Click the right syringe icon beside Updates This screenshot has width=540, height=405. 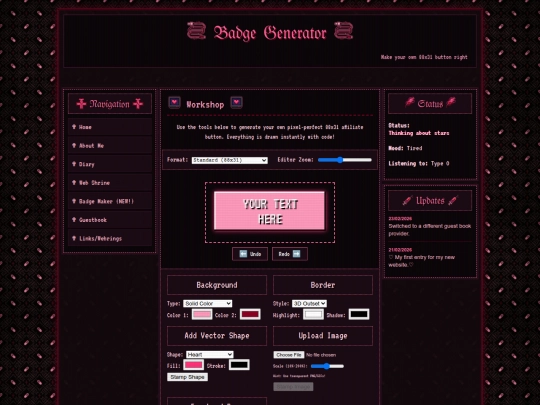453,200
